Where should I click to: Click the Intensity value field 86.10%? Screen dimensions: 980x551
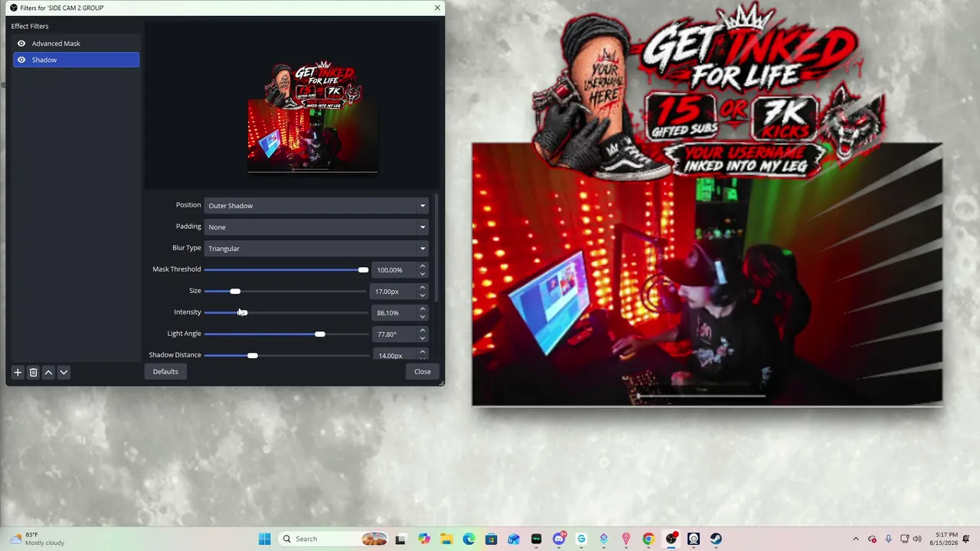pyautogui.click(x=394, y=313)
